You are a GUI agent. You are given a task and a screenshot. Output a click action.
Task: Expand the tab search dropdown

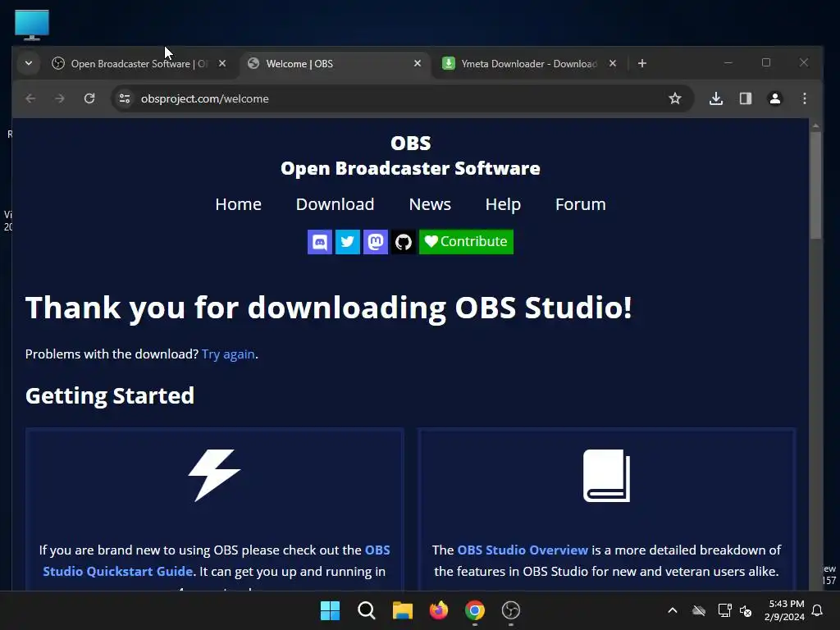[29, 63]
